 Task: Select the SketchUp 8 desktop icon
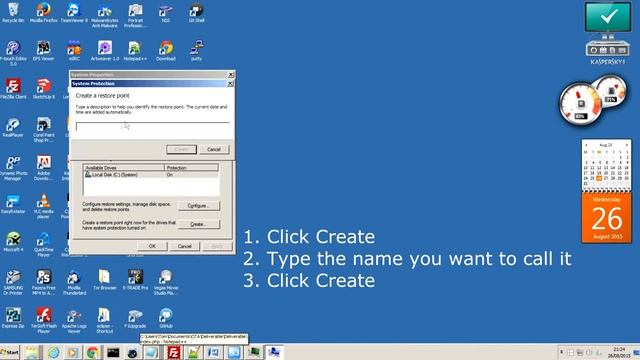[44, 89]
